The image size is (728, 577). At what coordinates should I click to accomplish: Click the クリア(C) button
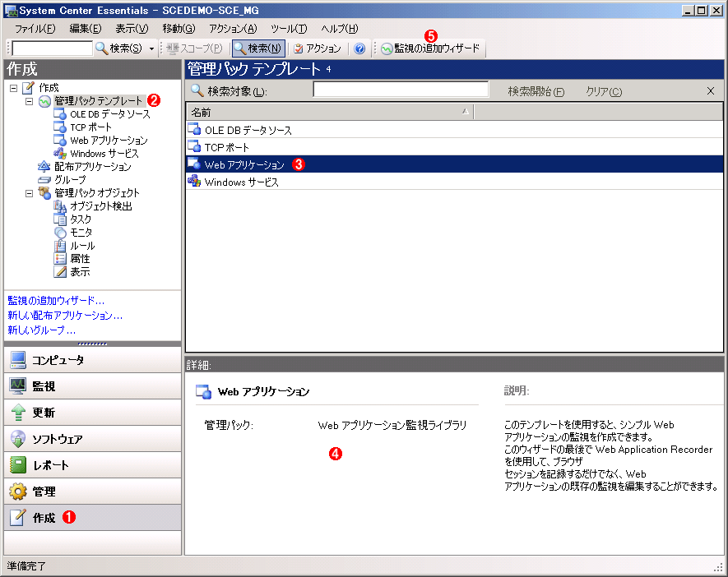tap(604, 91)
